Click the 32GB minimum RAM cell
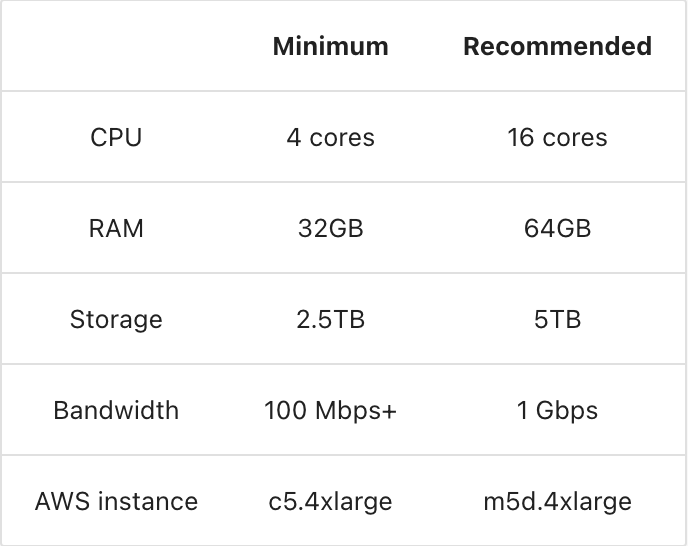 330,228
